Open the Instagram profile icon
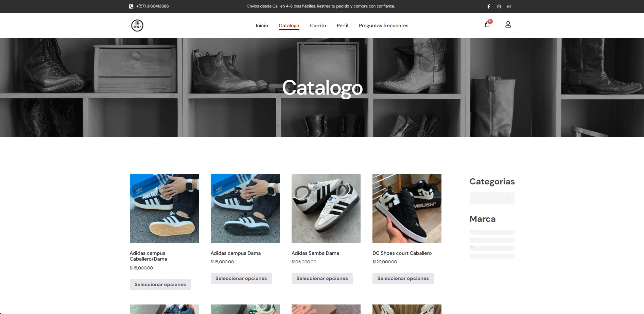 [499, 6]
